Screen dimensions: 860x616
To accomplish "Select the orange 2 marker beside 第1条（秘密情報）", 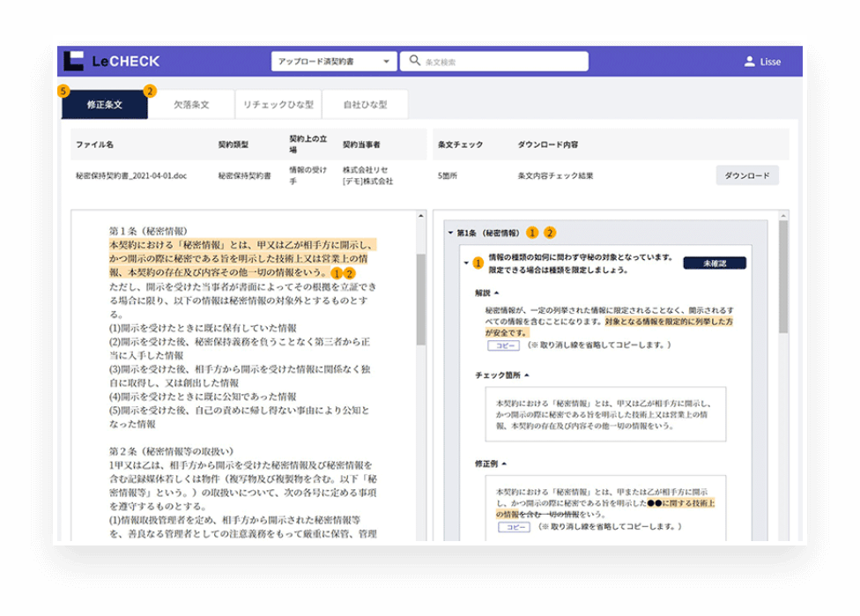I will pos(551,231).
